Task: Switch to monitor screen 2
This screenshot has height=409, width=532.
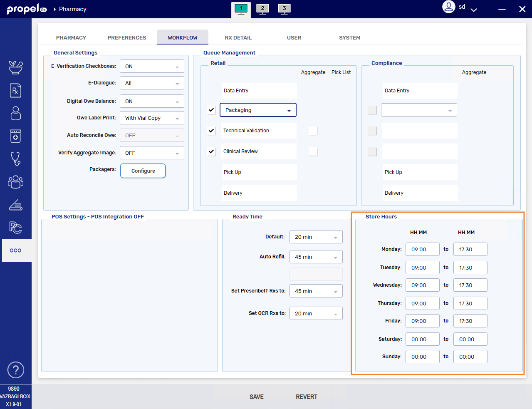Action: pos(262,9)
